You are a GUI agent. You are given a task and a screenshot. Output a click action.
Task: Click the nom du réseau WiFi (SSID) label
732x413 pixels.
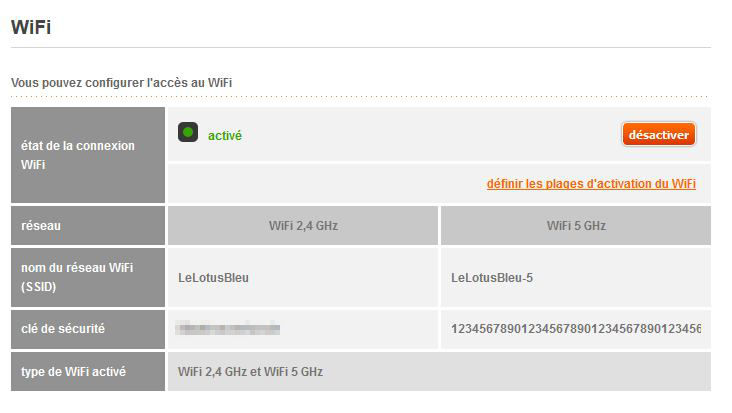coord(77,277)
